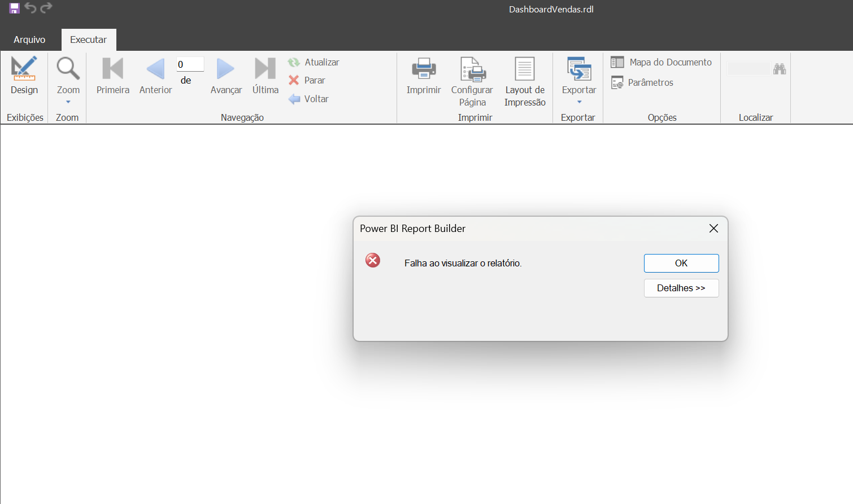Open the Exportar icon
This screenshot has height=504, width=853.
579,69
